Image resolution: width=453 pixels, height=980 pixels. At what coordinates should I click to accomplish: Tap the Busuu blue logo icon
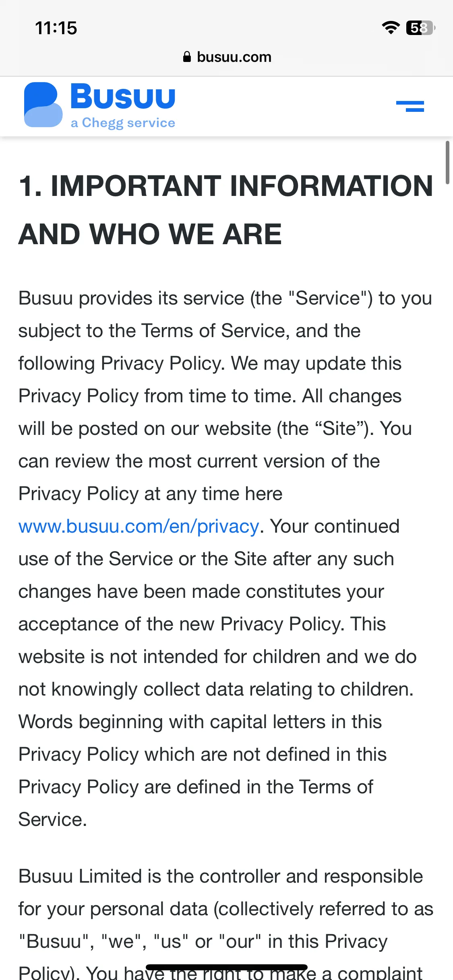coord(43,105)
